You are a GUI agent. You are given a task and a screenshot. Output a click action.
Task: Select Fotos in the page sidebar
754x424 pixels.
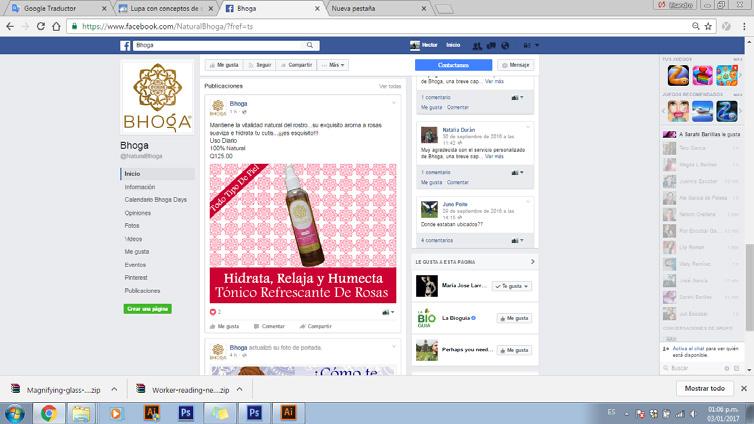132,225
